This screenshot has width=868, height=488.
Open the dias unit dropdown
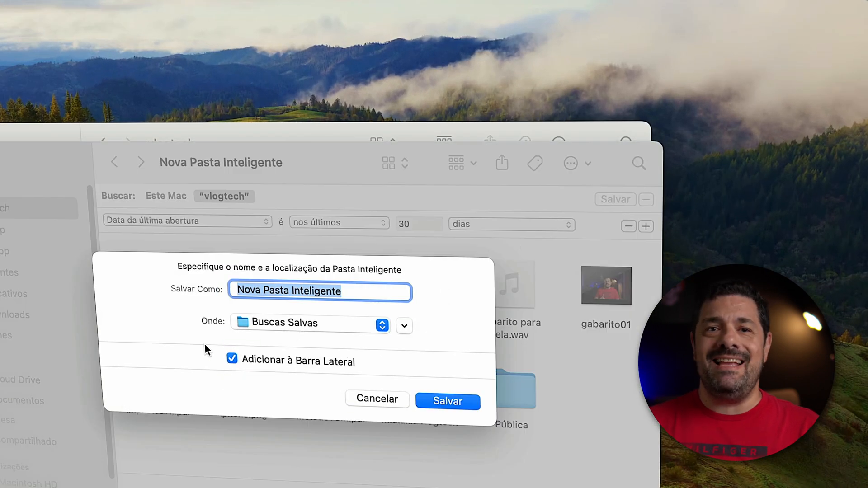(x=512, y=224)
